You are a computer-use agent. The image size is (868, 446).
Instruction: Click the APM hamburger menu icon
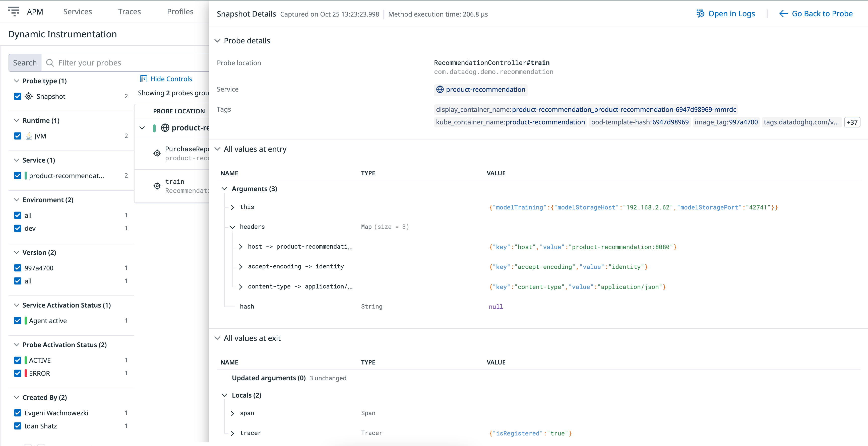coord(14,12)
